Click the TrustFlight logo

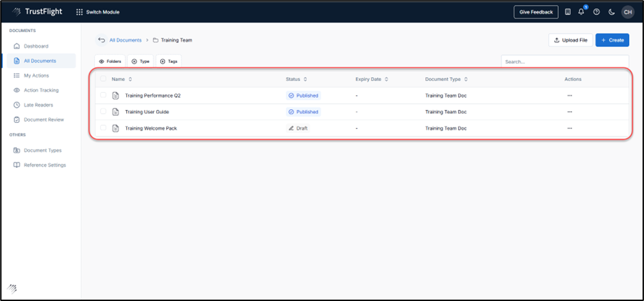click(38, 12)
